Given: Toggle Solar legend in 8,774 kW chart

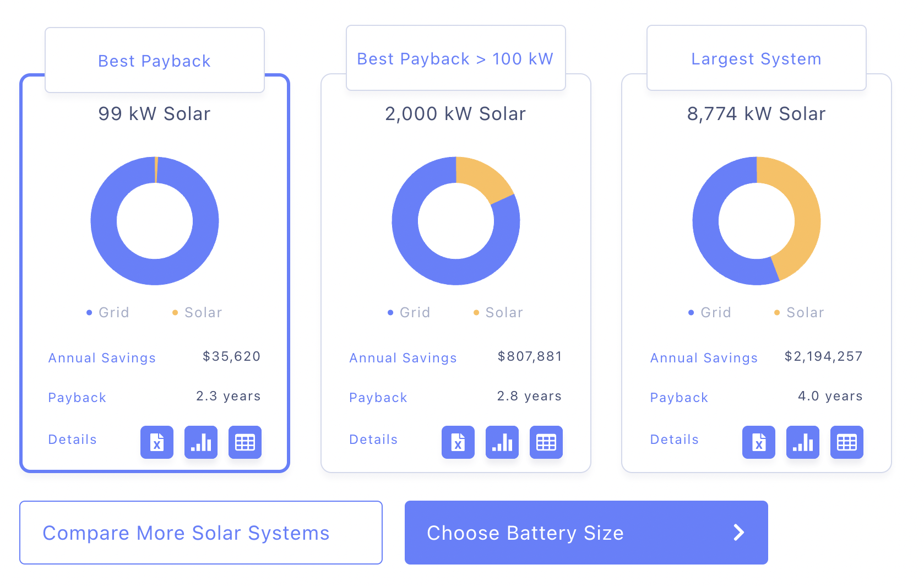Looking at the screenshot, I should point(800,313).
